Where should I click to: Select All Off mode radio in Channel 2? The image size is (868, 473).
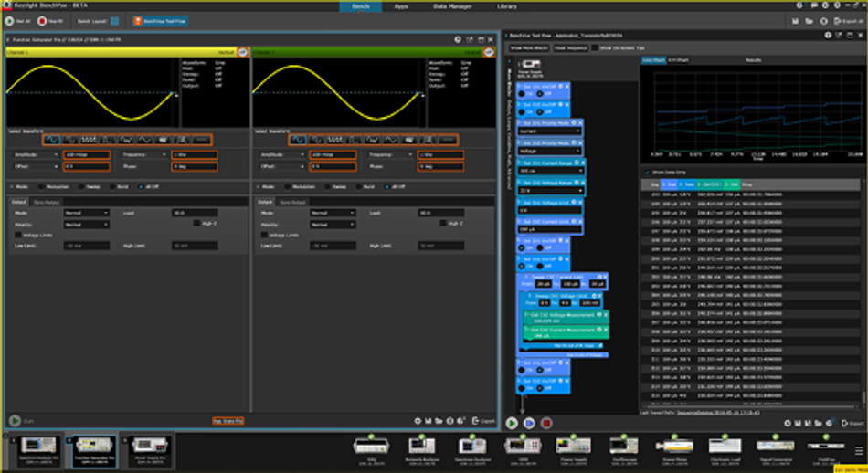[387, 187]
